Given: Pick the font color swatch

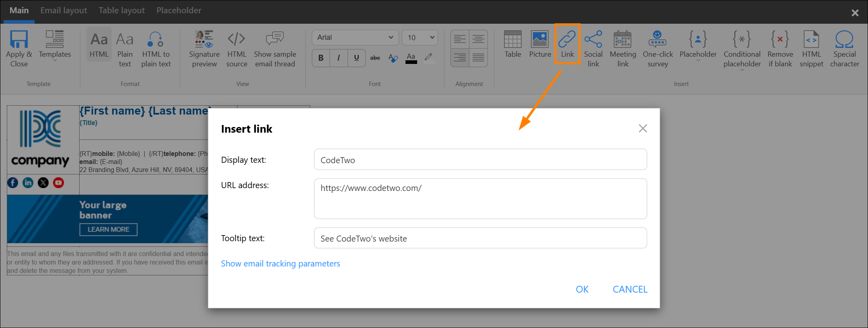Looking at the screenshot, I should [x=411, y=58].
